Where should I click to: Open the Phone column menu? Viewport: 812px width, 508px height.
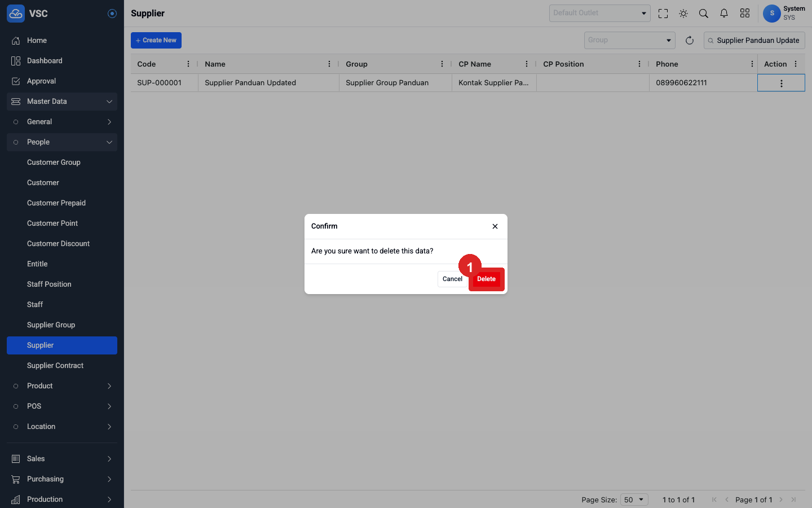[752, 64]
